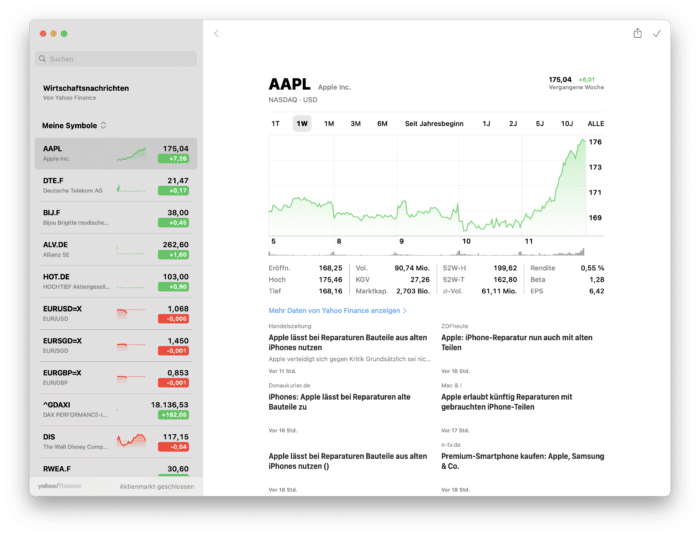Switch chart to 6M range
This screenshot has height=535, width=700.
coord(382,124)
